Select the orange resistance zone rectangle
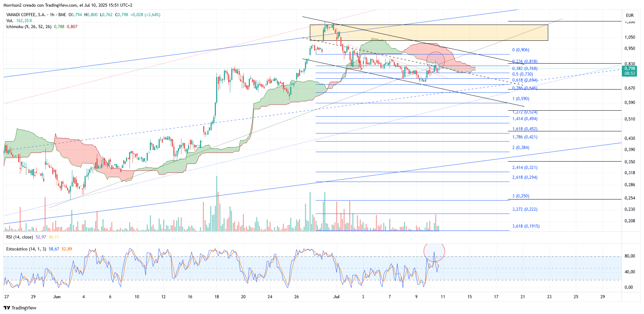The width and height of the screenshot is (644, 314). pos(429,33)
